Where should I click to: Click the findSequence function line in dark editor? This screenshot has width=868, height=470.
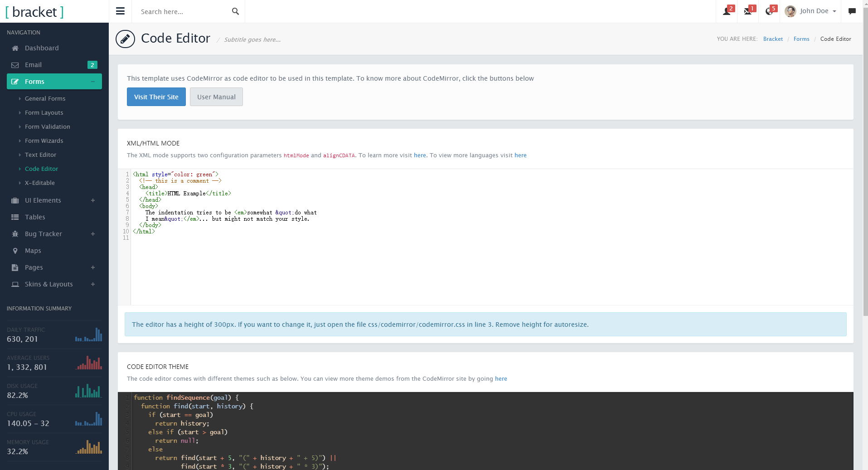(186, 397)
